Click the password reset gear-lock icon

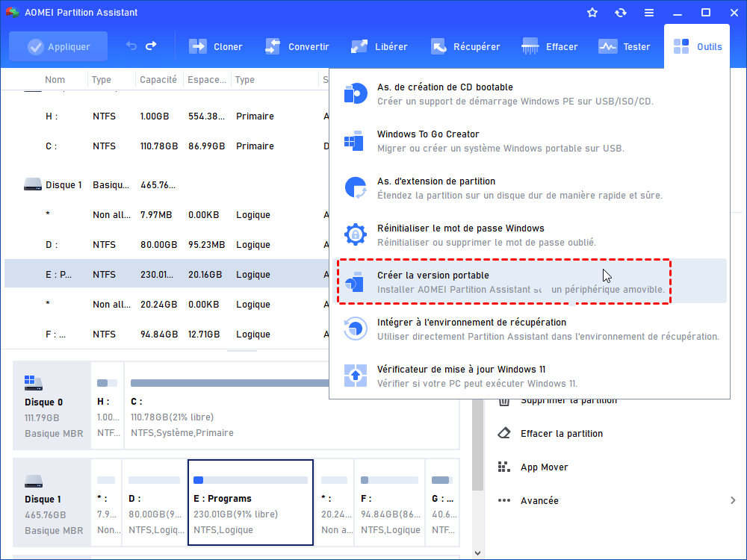[x=356, y=234]
